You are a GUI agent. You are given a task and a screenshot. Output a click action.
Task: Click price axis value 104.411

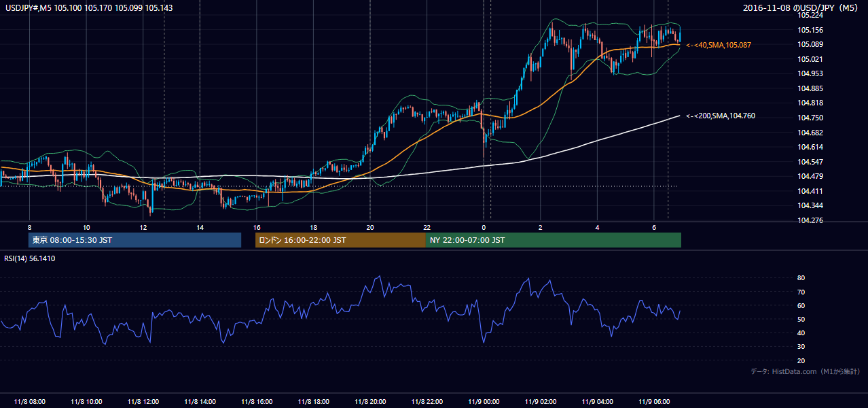pos(810,191)
